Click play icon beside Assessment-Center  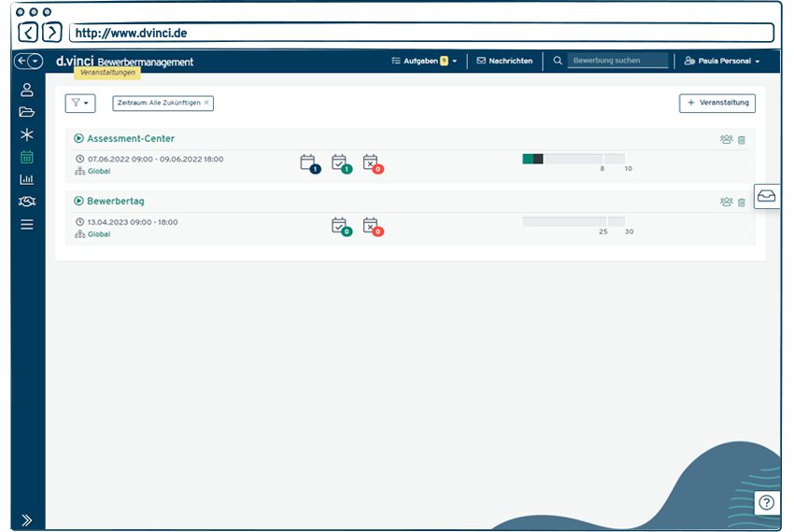[x=78, y=138]
